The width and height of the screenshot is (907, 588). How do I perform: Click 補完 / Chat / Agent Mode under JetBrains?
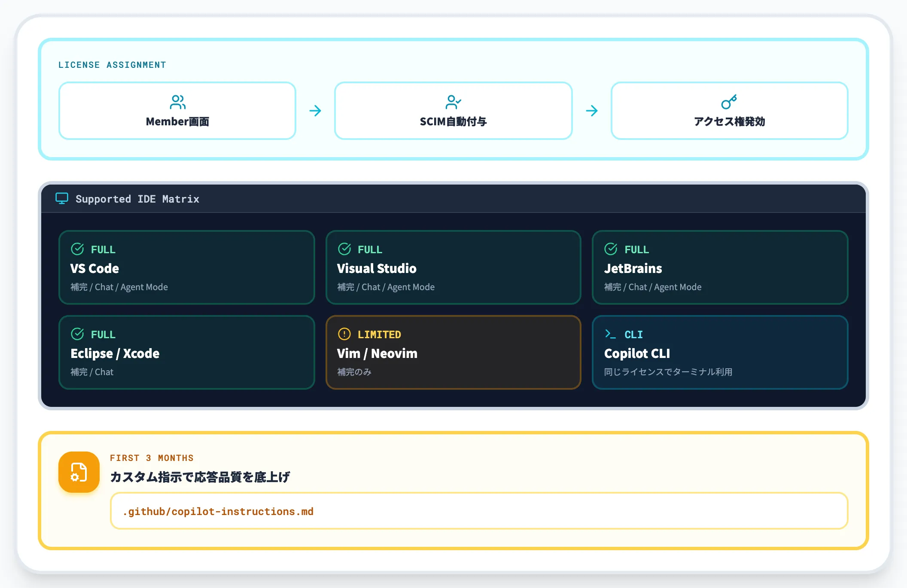[653, 287]
